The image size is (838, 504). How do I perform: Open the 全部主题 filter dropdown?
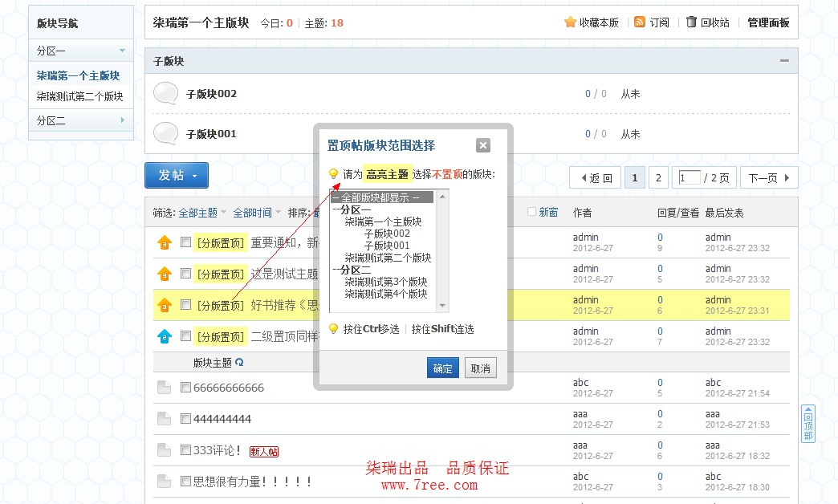(x=202, y=213)
